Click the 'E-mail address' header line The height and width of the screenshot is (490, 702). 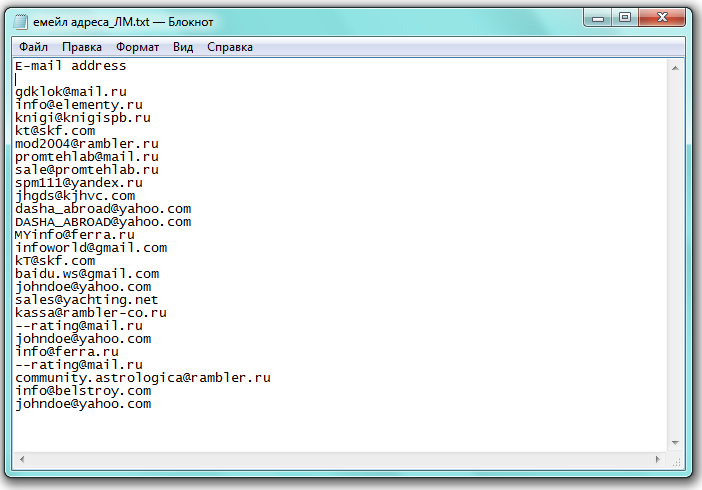[x=71, y=66]
